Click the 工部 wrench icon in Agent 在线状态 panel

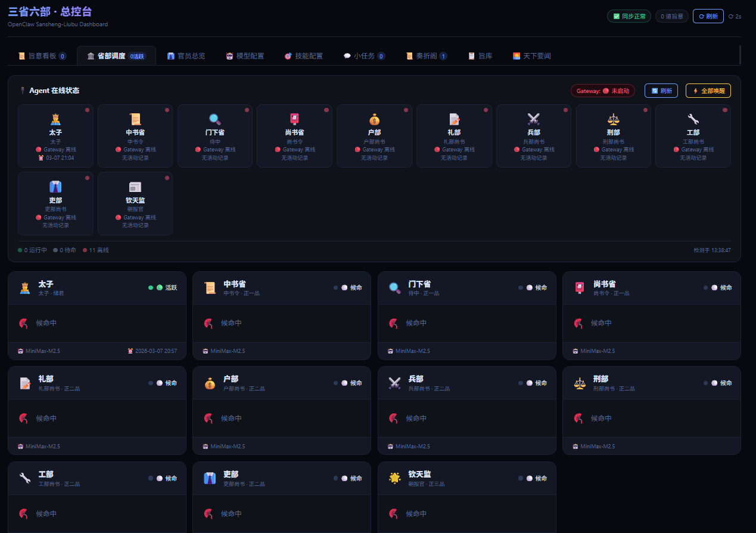point(693,119)
